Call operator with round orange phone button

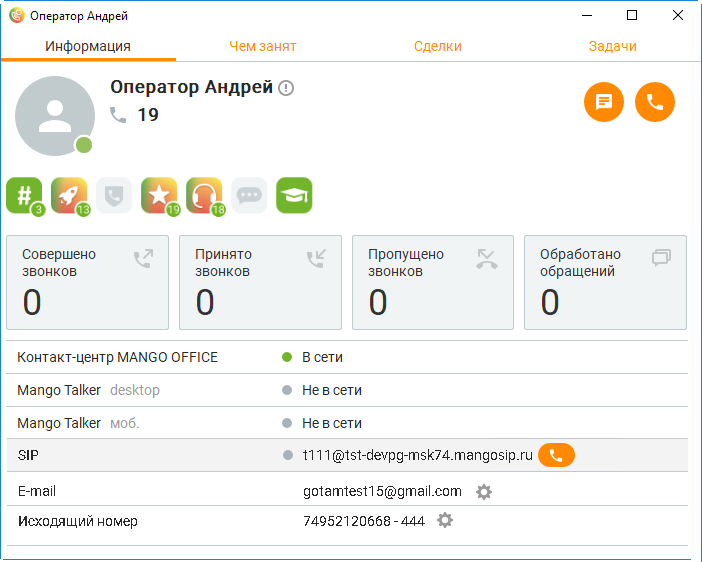tap(655, 102)
